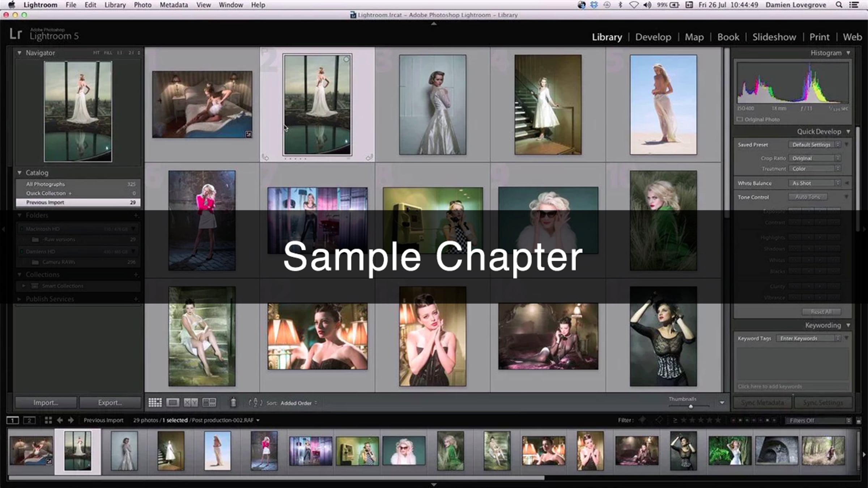The image size is (868, 488).
Task: Go forward with filmstrip right arrow
Action: (71, 420)
